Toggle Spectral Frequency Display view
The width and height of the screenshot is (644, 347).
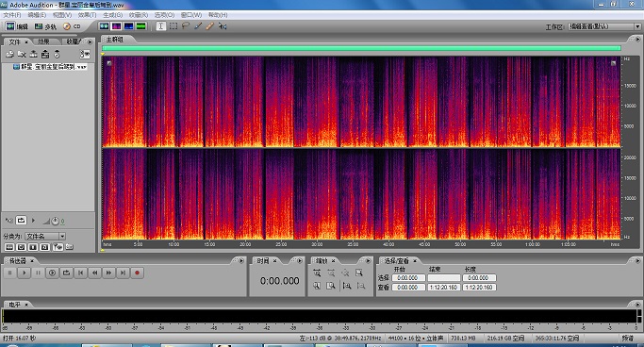point(117,26)
